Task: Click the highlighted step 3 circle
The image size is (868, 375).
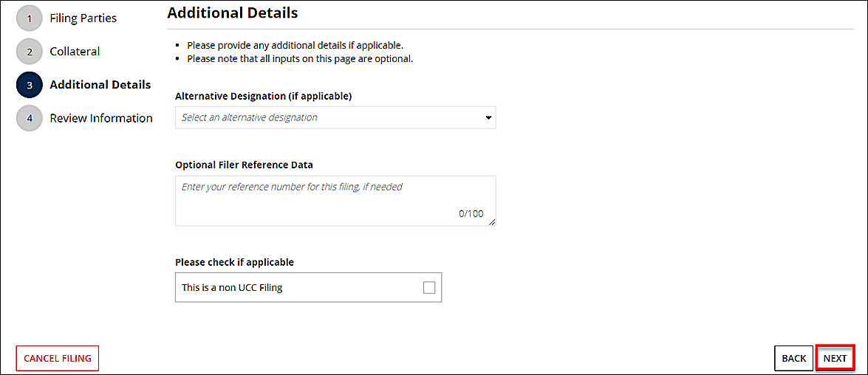Action: point(29,85)
